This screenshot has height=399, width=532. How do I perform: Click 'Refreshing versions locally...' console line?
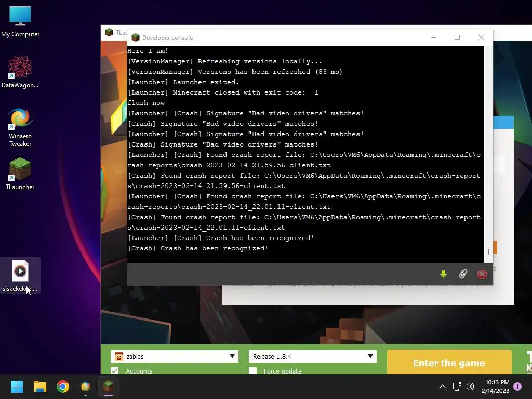[224, 61]
